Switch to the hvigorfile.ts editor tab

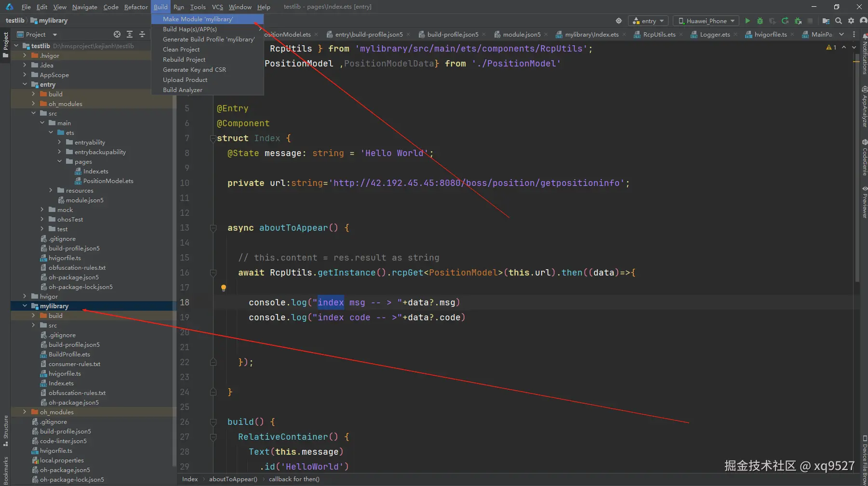click(770, 34)
